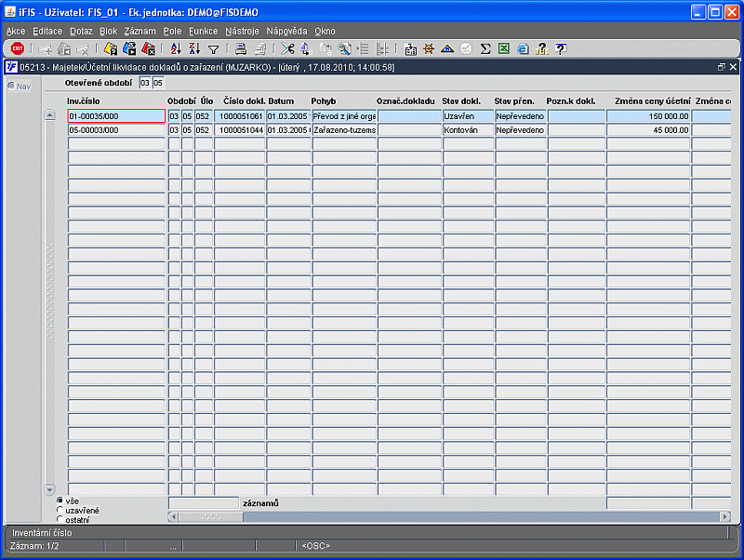Open the Funkce menu
744x560 pixels.
(203, 31)
